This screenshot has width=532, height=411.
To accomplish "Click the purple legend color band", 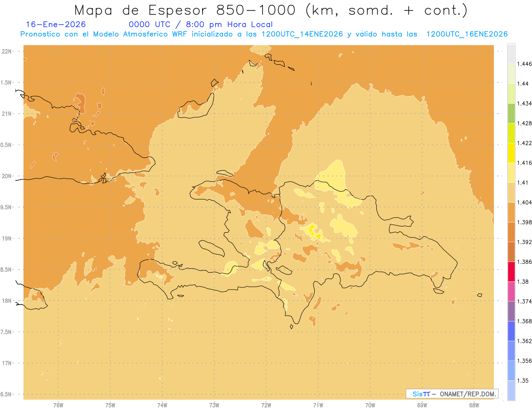I will pos(511,311).
